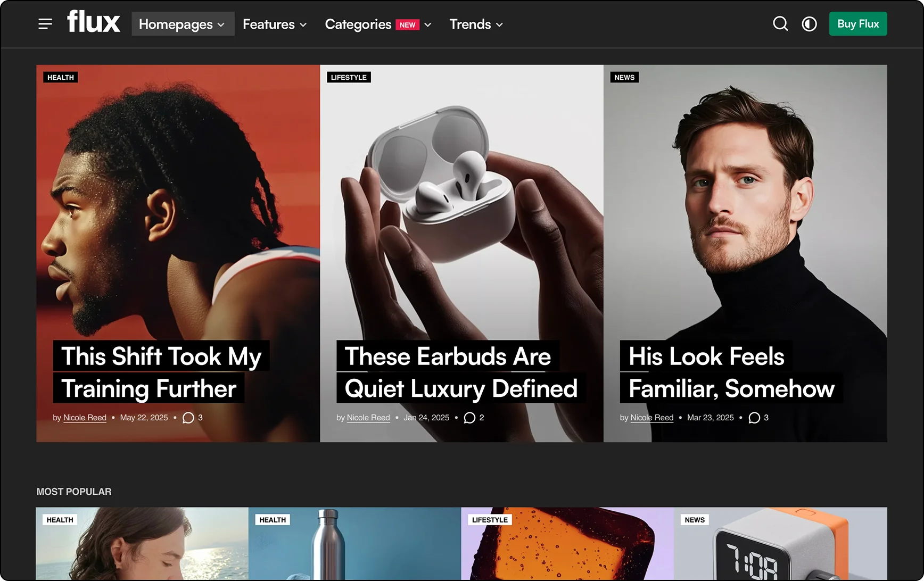Select LIFESTYLE tag on the earbuds article

(x=349, y=77)
